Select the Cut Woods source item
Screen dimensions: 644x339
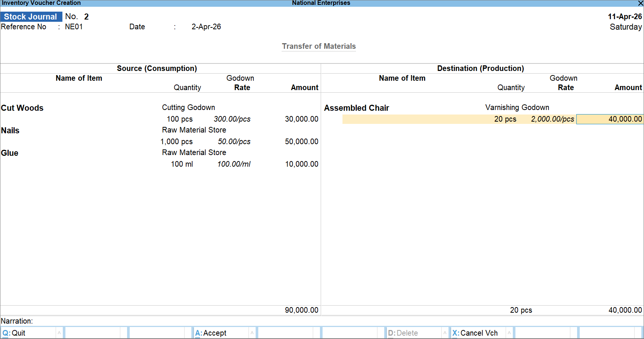22,108
